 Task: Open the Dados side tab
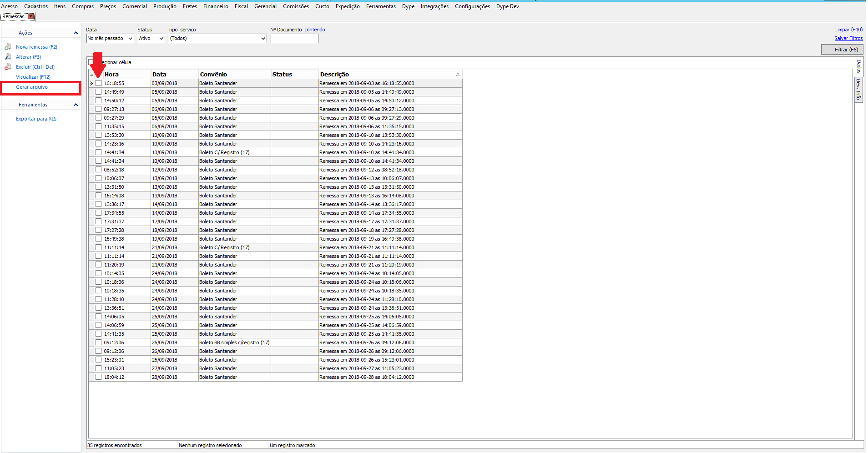[x=859, y=66]
